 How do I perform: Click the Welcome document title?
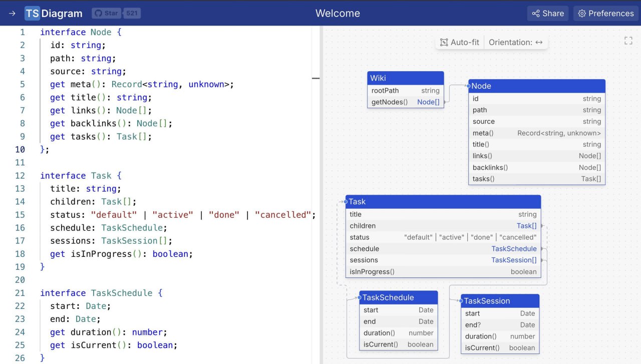click(338, 14)
